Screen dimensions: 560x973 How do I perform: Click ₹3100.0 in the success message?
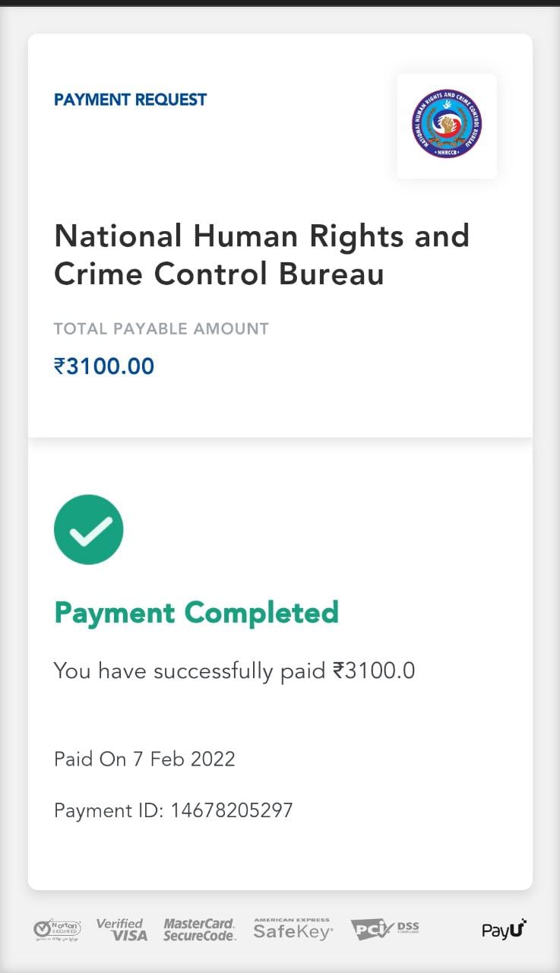point(374,671)
